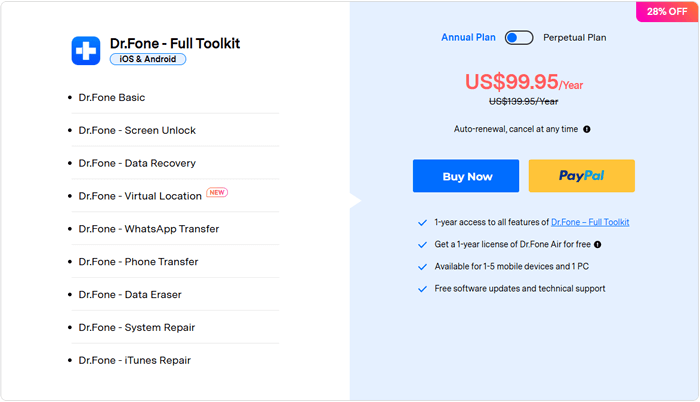Click the 28% OFF badge

667,12
